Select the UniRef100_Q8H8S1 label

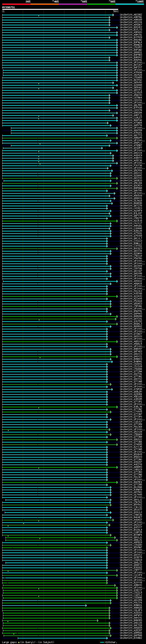[131, 52]
